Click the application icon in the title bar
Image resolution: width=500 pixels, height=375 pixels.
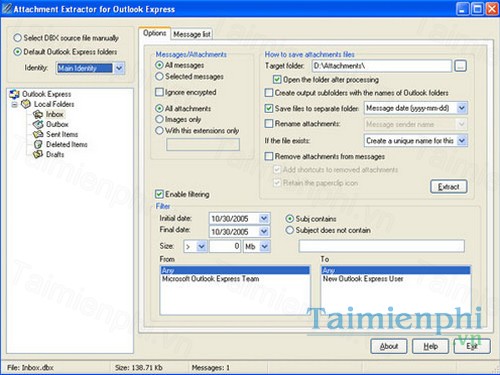point(7,9)
